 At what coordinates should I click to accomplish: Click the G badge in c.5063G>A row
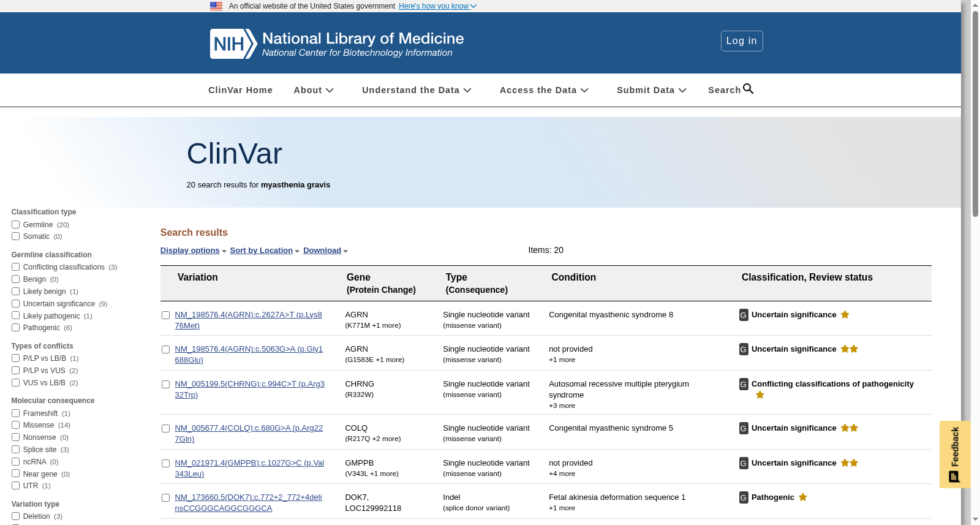click(744, 349)
